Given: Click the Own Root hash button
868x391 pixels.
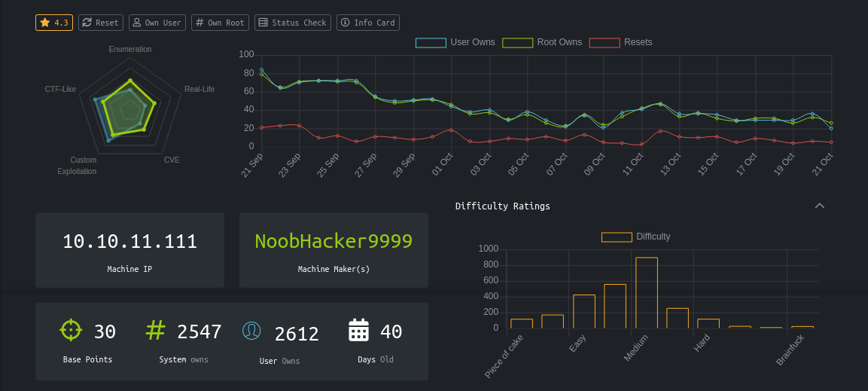Looking at the screenshot, I should pyautogui.click(x=220, y=23).
